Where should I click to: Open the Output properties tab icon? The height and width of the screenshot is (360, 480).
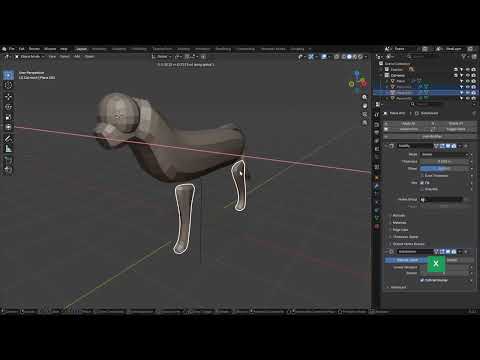coord(377,133)
